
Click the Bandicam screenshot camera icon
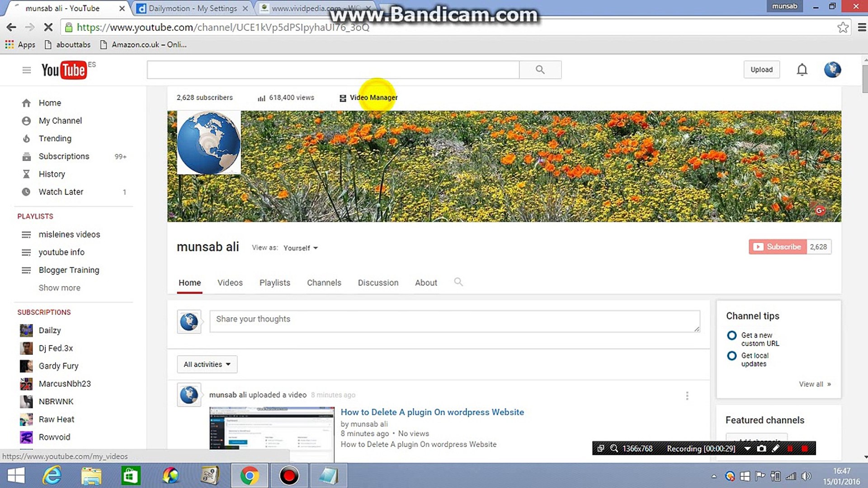point(762,448)
